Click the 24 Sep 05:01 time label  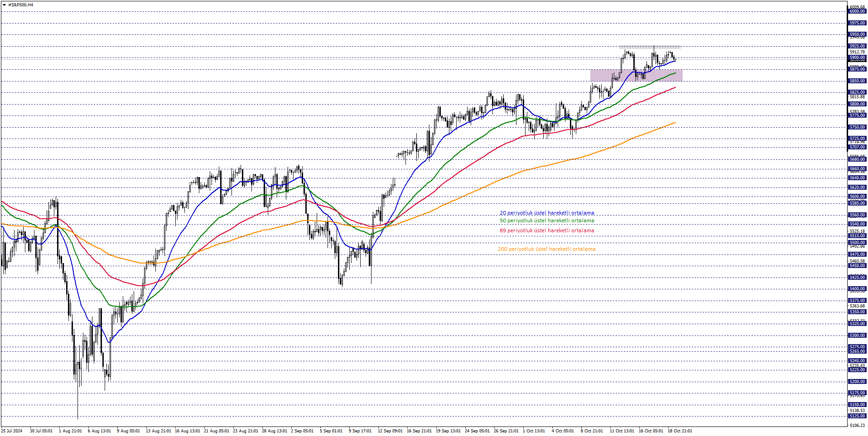(477, 431)
